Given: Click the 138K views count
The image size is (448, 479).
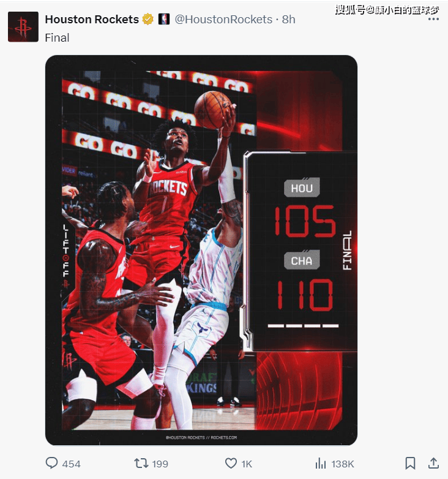Looking at the screenshot, I should tap(343, 464).
